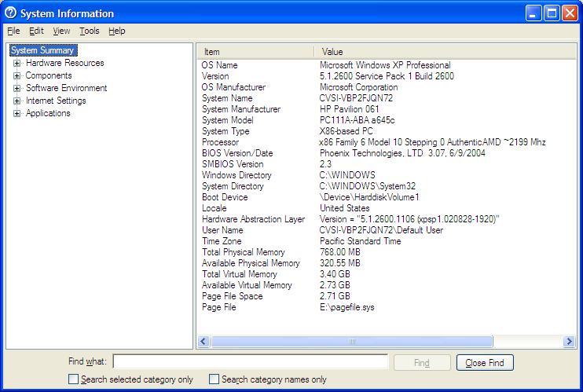583x392 pixels.
Task: Click the Pacific Standard Time value
Action: click(x=361, y=241)
